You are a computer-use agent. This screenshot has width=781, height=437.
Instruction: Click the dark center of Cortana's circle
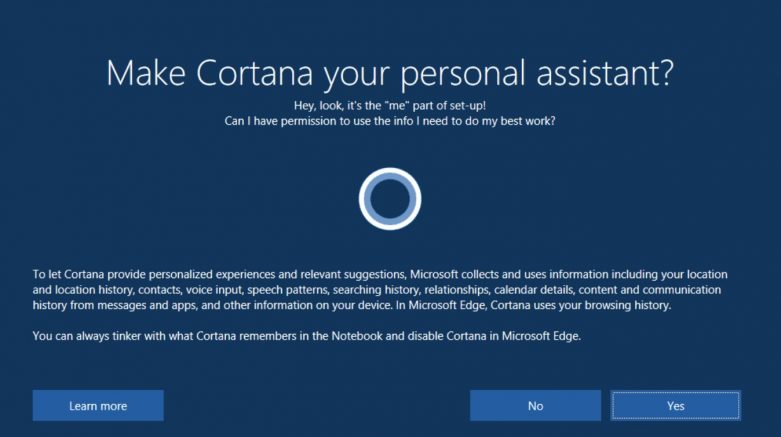[390, 199]
